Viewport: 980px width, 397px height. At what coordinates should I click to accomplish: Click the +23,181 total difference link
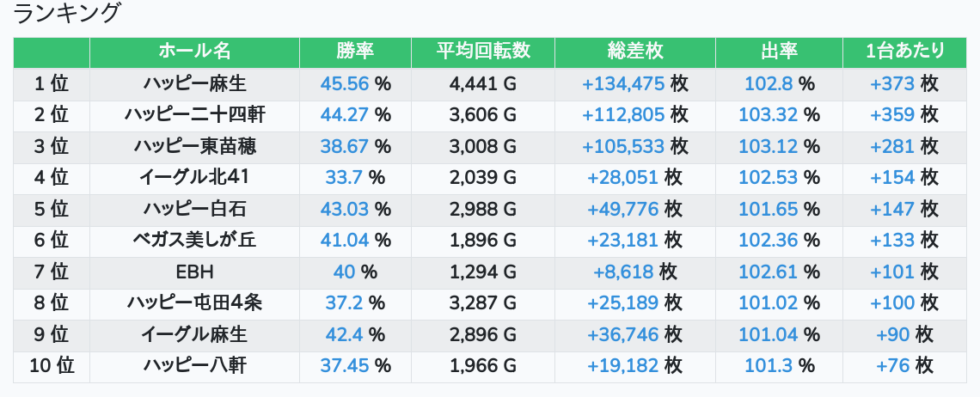click(x=623, y=241)
